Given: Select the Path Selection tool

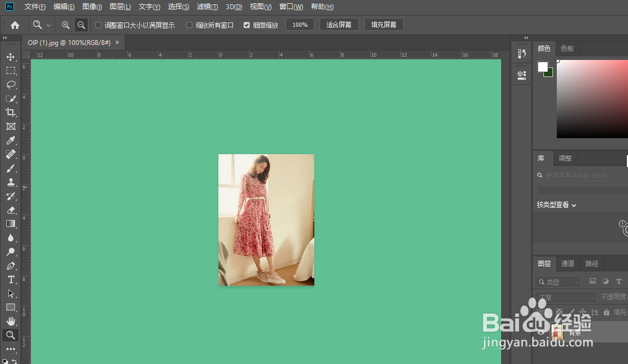Looking at the screenshot, I should 11,293.
